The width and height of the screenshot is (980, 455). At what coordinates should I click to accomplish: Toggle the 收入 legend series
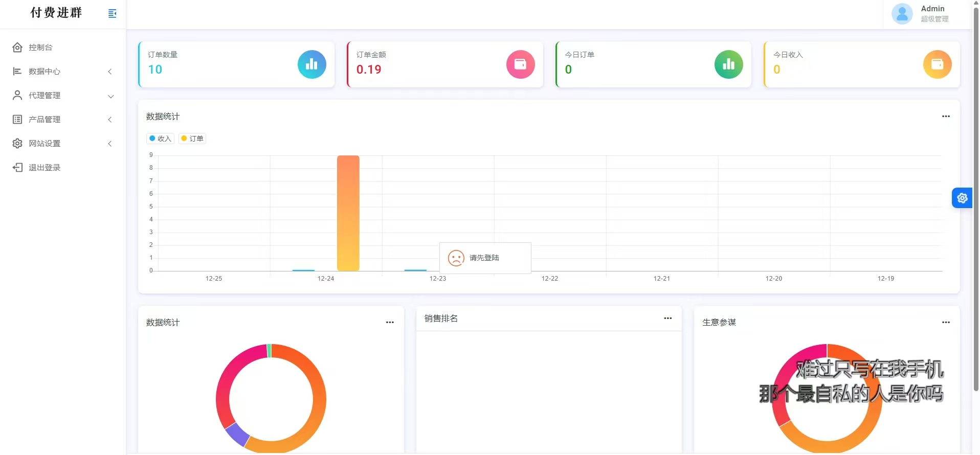click(161, 139)
